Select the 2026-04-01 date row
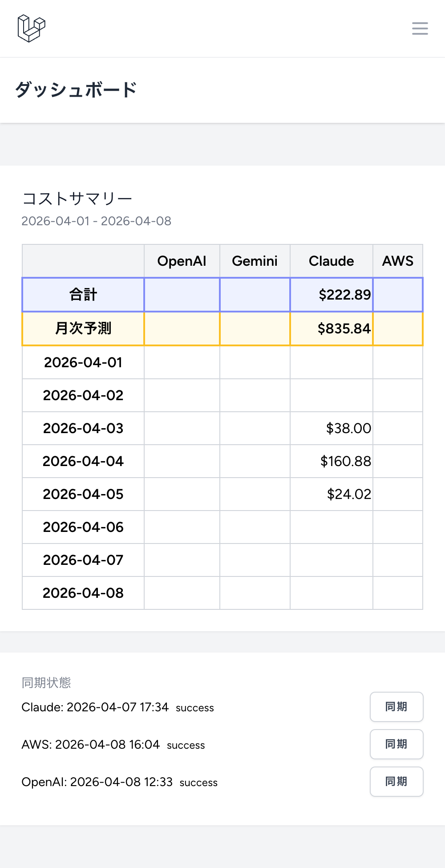The image size is (445, 868). click(83, 362)
